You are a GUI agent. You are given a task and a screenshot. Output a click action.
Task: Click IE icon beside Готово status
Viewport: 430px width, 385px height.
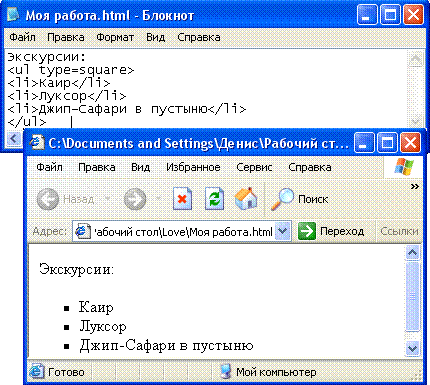[36, 371]
